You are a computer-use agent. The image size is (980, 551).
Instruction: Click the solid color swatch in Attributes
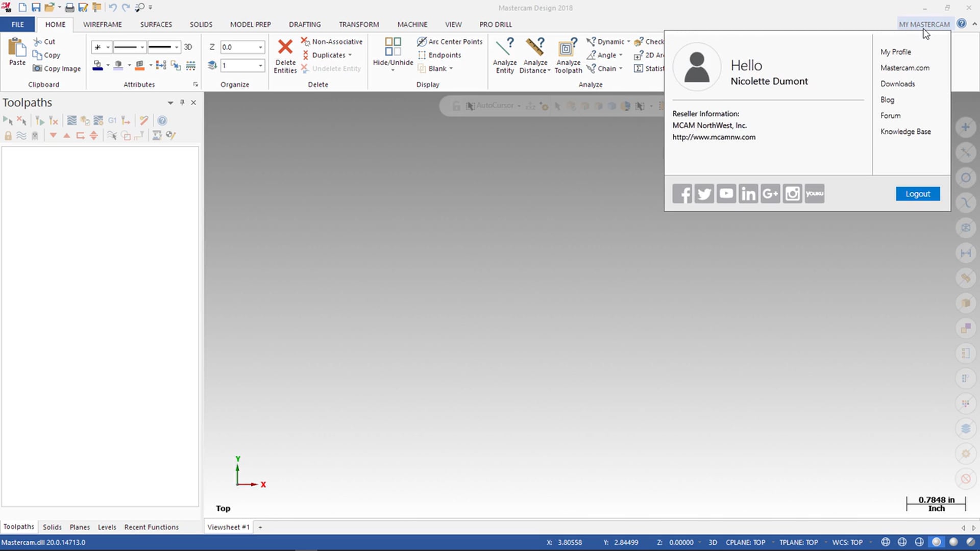point(118,65)
